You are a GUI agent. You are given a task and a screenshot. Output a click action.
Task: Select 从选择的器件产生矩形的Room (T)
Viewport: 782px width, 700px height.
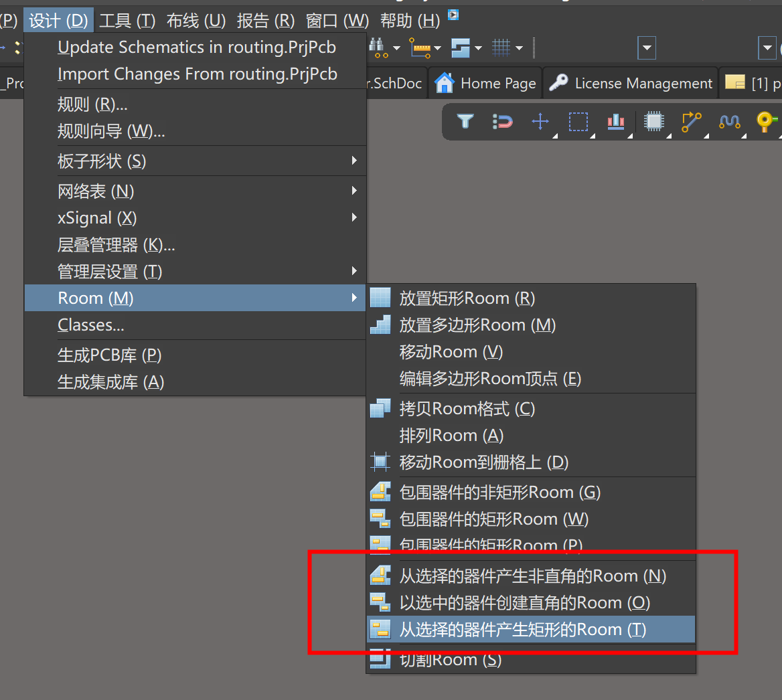[522, 630]
